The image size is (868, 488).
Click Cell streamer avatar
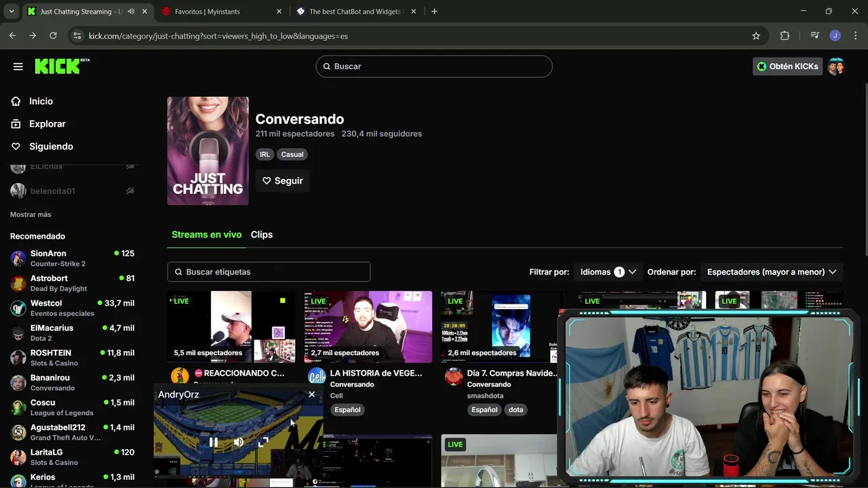click(317, 377)
